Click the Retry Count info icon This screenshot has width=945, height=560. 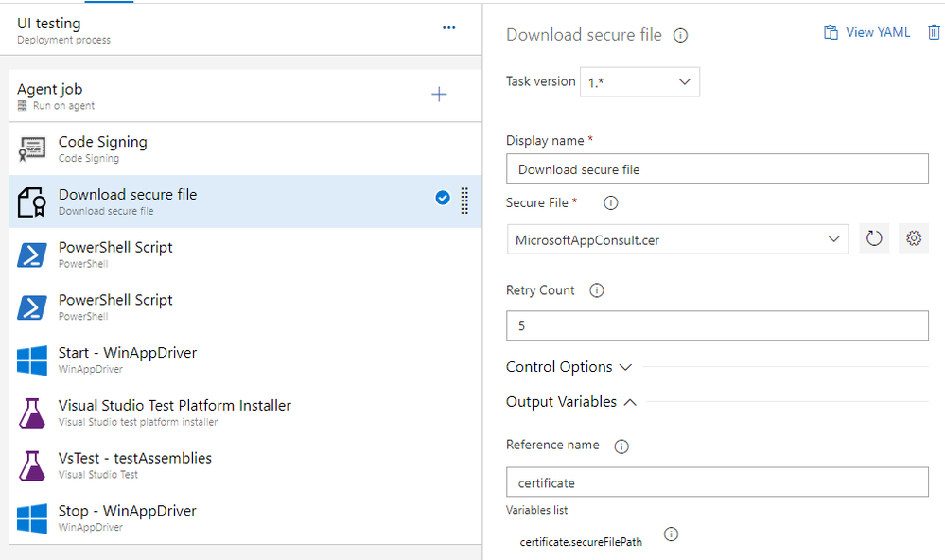pyautogui.click(x=596, y=291)
